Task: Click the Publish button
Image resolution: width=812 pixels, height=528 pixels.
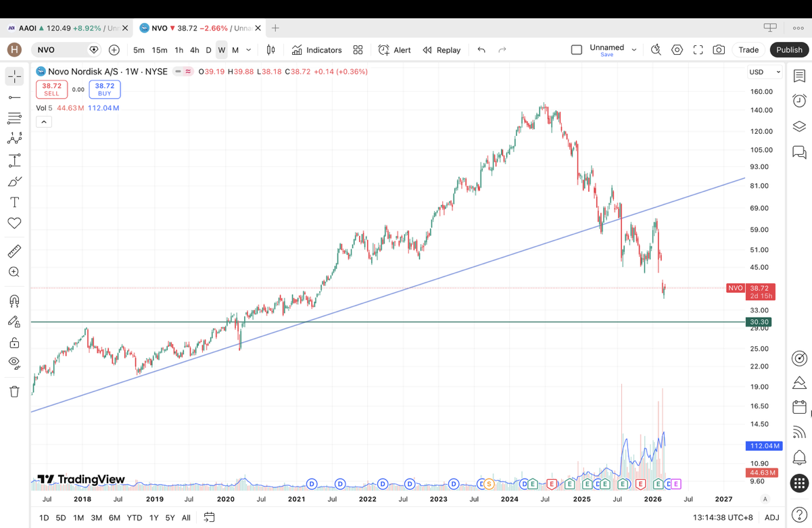Action: [x=788, y=50]
